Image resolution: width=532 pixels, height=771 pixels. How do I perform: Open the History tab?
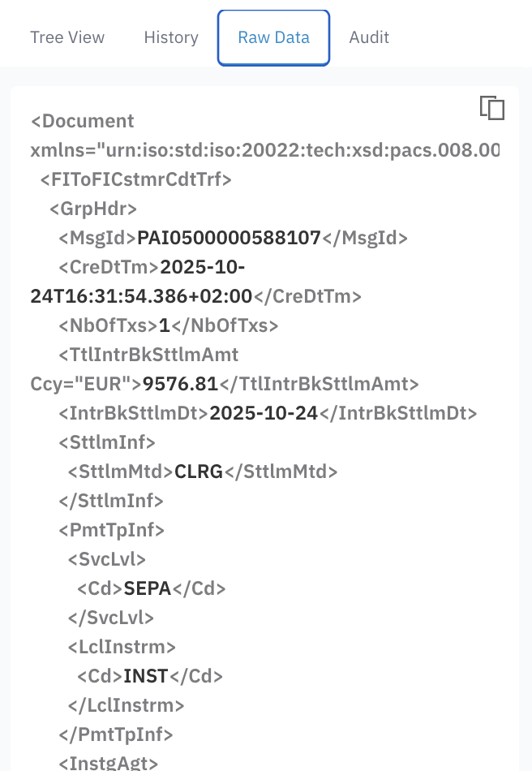tap(171, 37)
